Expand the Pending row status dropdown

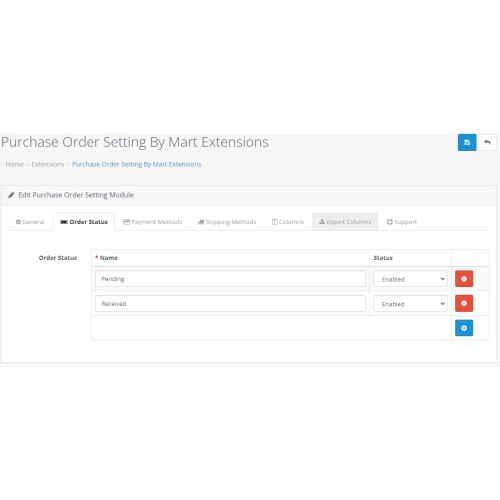(x=410, y=279)
